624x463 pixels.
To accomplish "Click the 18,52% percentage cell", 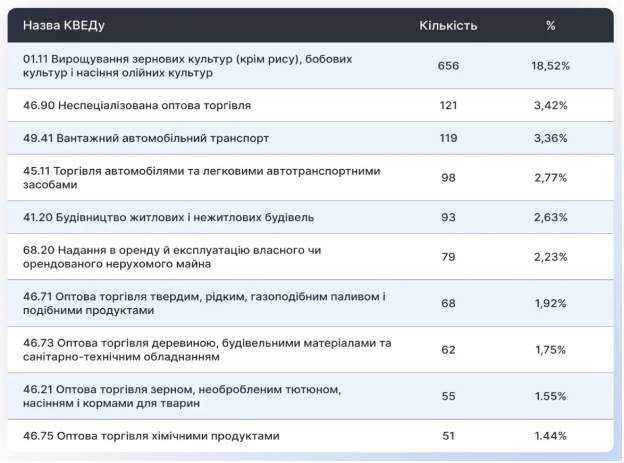I will click(x=550, y=66).
